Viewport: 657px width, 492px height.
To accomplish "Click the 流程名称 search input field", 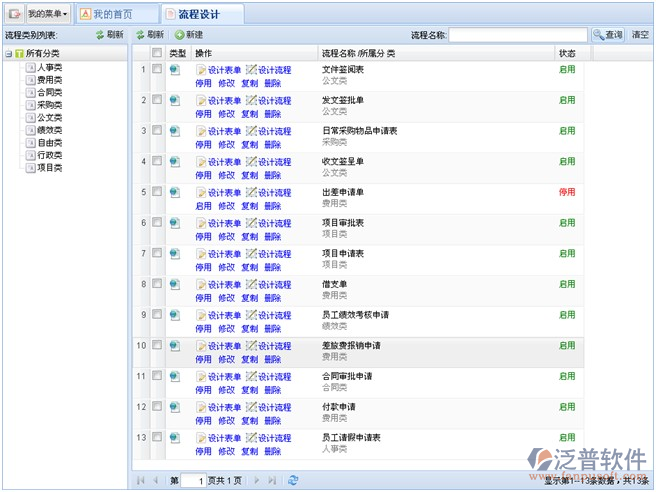I will tap(517, 35).
